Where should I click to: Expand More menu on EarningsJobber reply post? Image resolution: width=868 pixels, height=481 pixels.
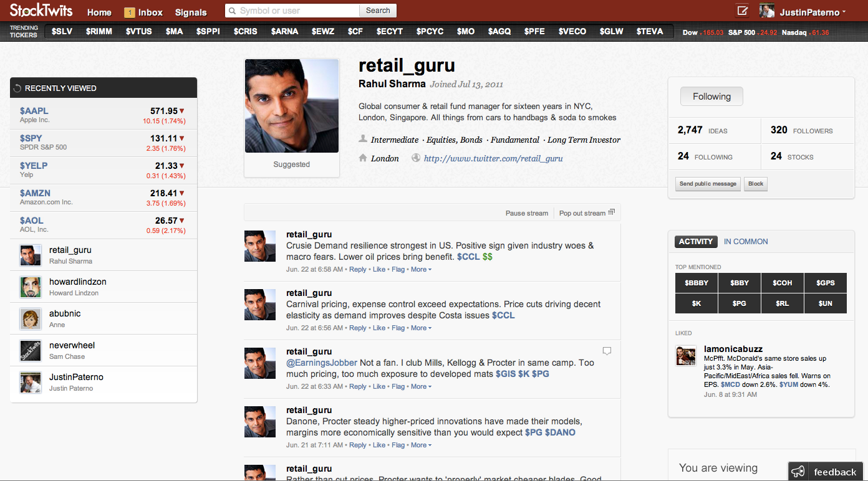coord(421,386)
